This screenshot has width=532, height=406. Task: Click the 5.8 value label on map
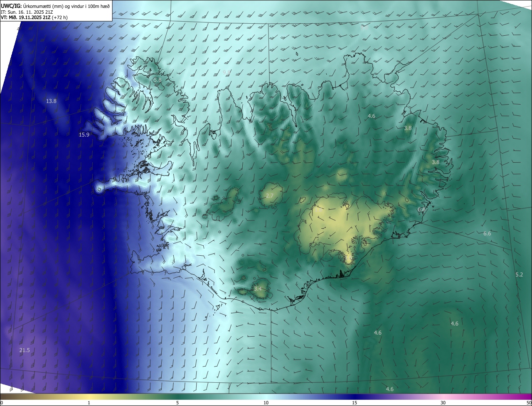[x=157, y=79]
